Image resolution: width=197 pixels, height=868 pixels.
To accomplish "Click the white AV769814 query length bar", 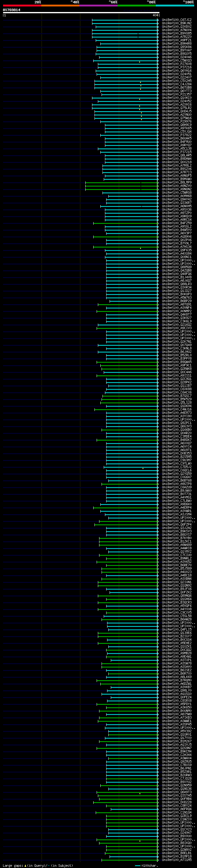I will pos(81,12).
